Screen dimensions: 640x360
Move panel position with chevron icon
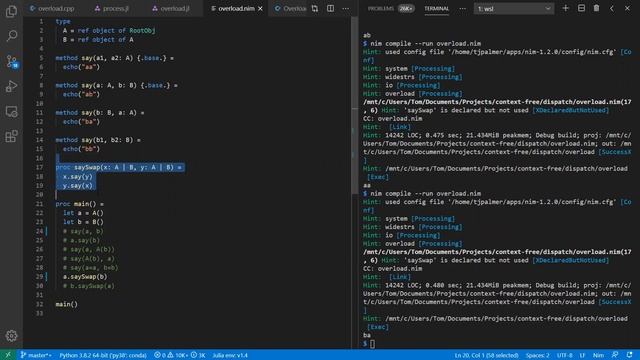(x=612, y=8)
